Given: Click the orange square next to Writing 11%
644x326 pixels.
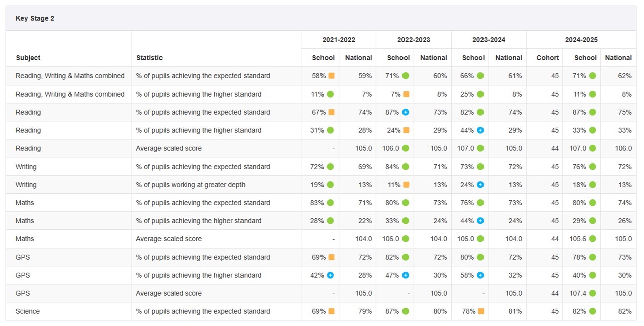Looking at the screenshot, I should 406,185.
